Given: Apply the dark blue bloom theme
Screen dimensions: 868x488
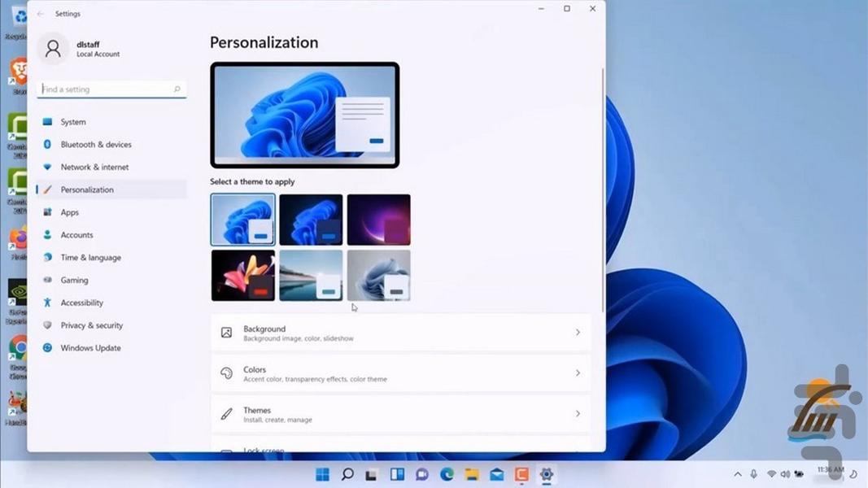Looking at the screenshot, I should [x=311, y=220].
